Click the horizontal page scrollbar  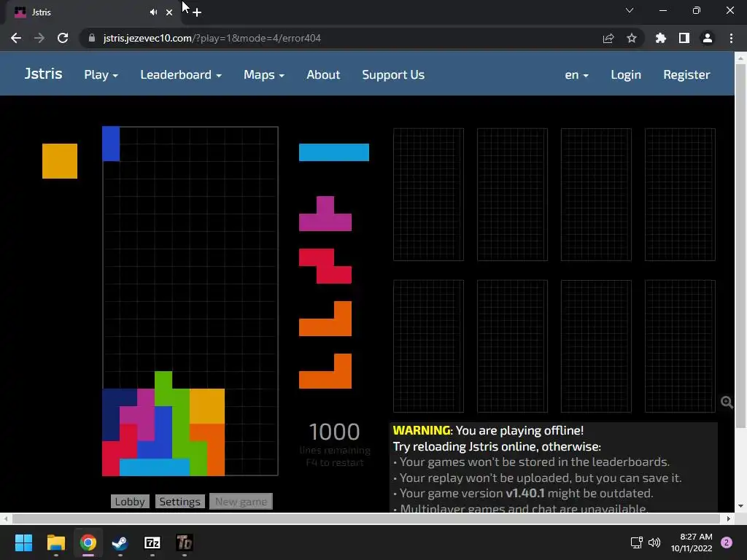coord(366,518)
